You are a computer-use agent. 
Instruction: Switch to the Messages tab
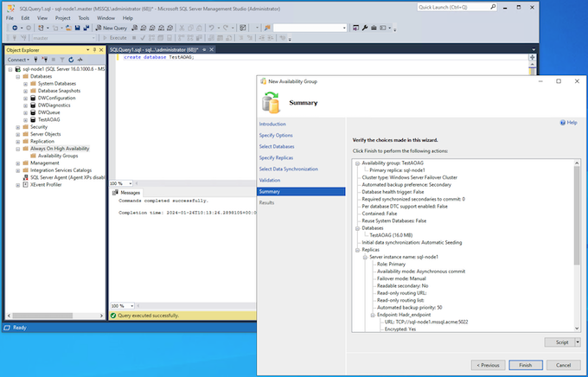[x=126, y=193]
